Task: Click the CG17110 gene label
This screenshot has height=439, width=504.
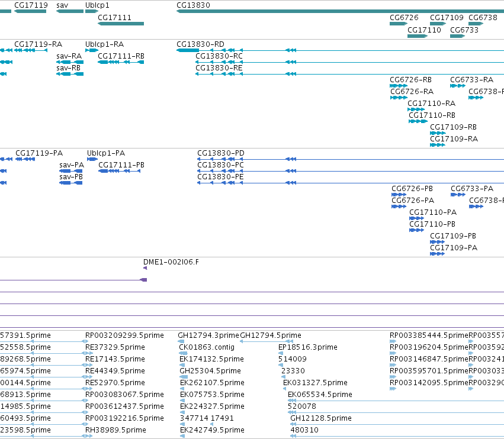Action: 424,30
